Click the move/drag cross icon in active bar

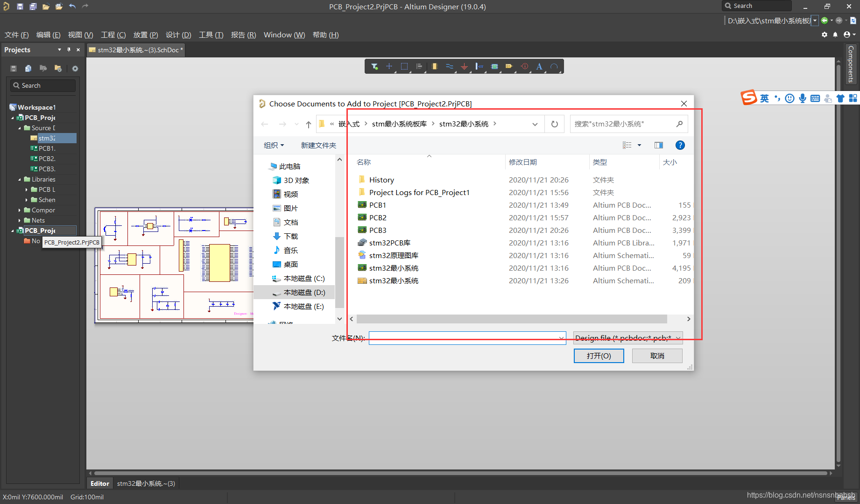tap(389, 66)
